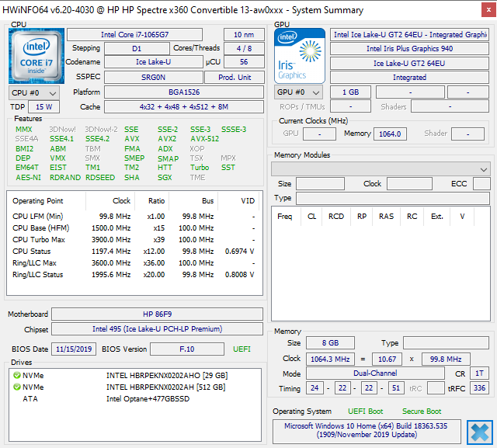Click the green check icon for the 29 GB NVMe drive
This screenshot has height=448, width=497.
16,375
